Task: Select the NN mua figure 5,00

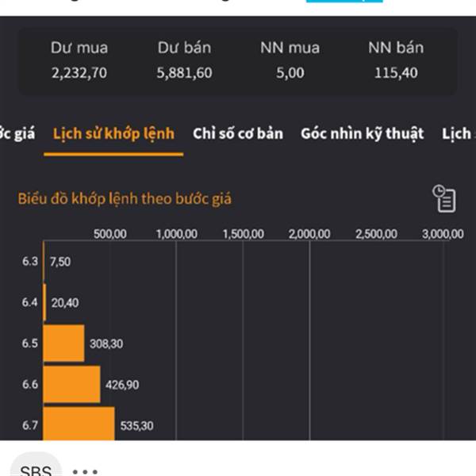Action: (x=290, y=74)
